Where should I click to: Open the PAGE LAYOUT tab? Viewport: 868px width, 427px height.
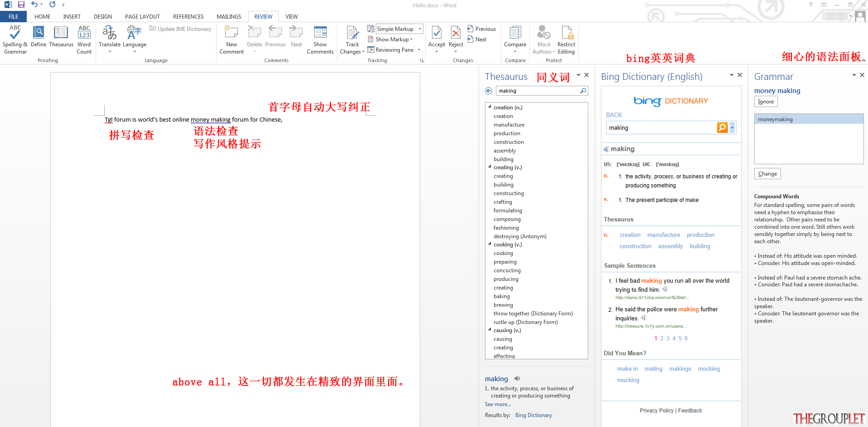click(x=142, y=17)
